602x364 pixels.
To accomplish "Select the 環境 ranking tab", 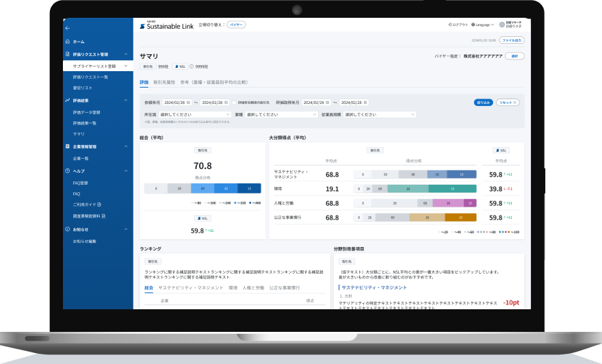I will (233, 287).
